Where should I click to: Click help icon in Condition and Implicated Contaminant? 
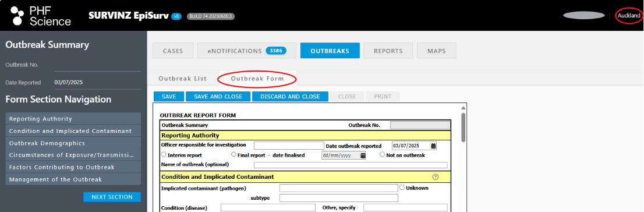436,177
